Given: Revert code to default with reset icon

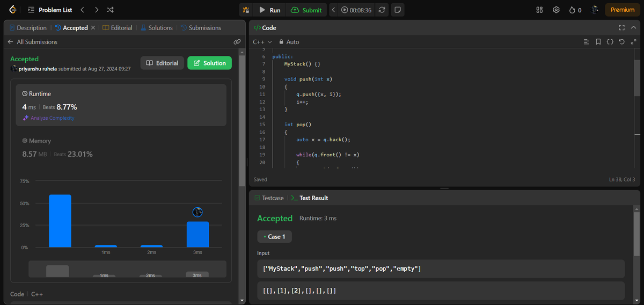Looking at the screenshot, I should [621, 42].
